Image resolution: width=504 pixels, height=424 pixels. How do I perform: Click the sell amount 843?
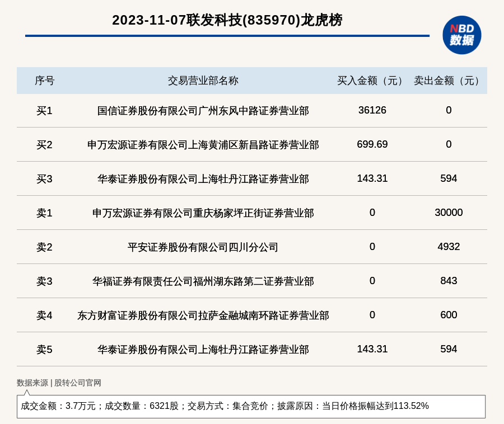point(449,281)
